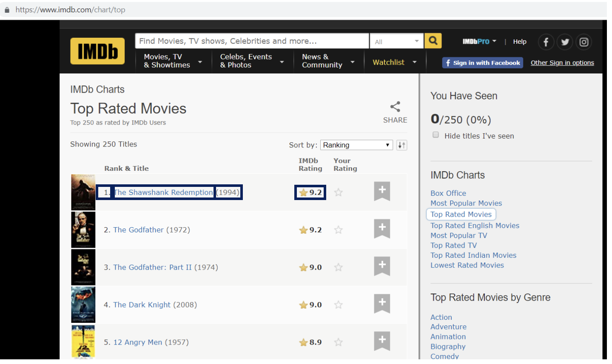Viewport: 612px width, 364px height.
Task: Open Movies, TV & Showtimes menu
Action: (x=173, y=61)
